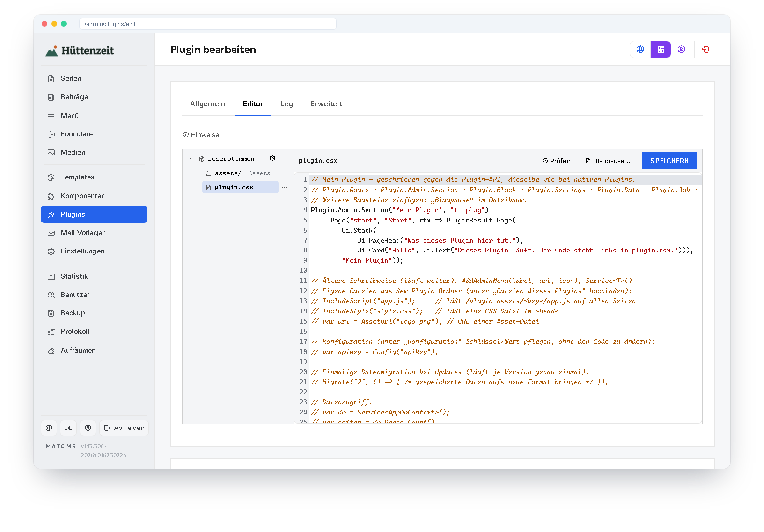Image resolution: width=764 pixels, height=532 pixels.
Task: Collapse the Leserstimmen tree root
Action: pyautogui.click(x=192, y=159)
